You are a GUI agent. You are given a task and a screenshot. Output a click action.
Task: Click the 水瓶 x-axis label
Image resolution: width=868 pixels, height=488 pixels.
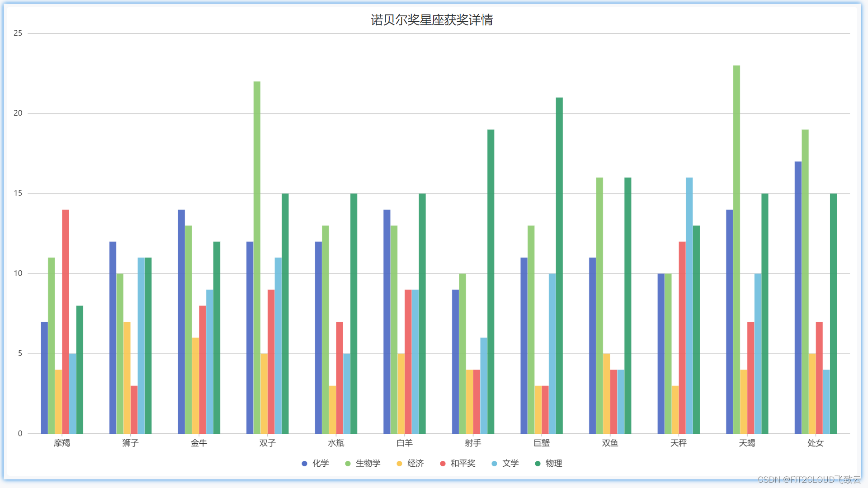pyautogui.click(x=336, y=443)
